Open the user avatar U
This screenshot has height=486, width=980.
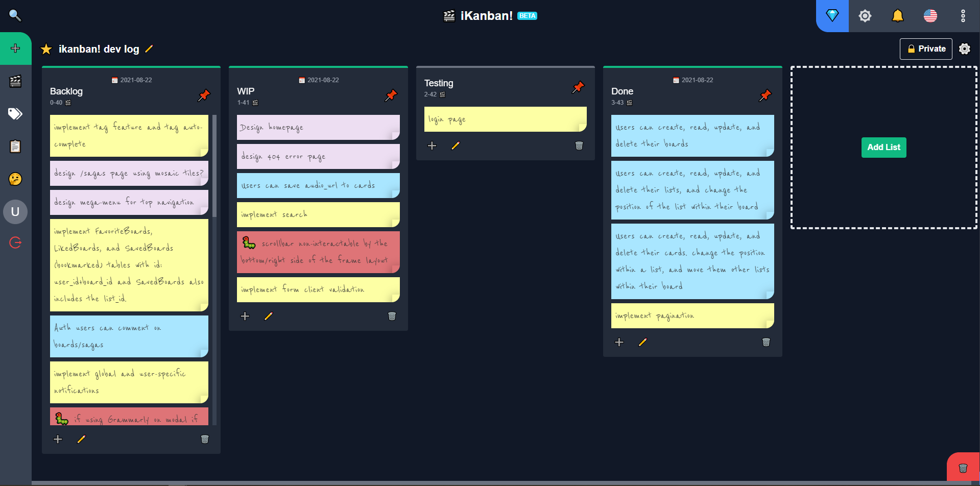coord(15,212)
